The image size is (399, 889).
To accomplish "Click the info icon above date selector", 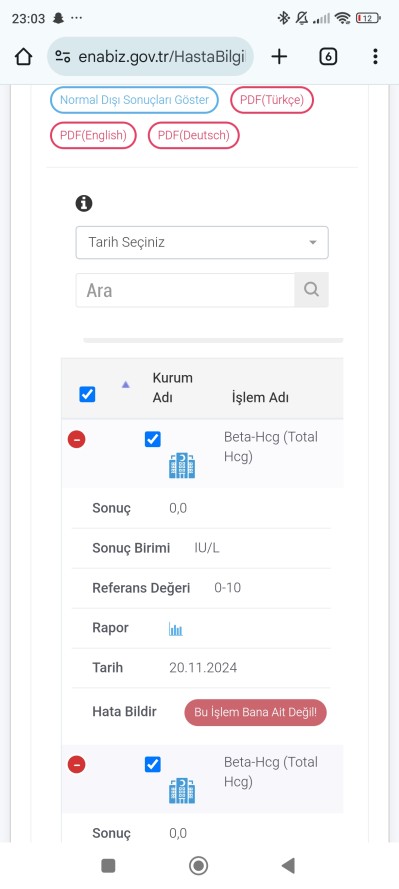I will 84,203.
